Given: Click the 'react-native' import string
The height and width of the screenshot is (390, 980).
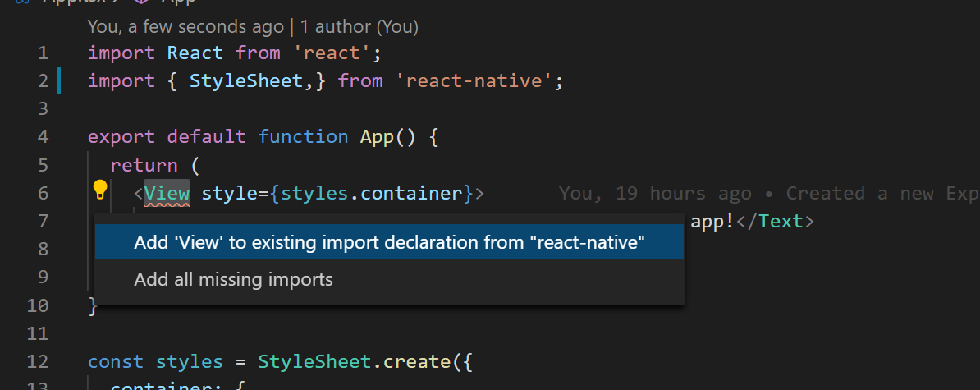Looking at the screenshot, I should coord(474,81).
